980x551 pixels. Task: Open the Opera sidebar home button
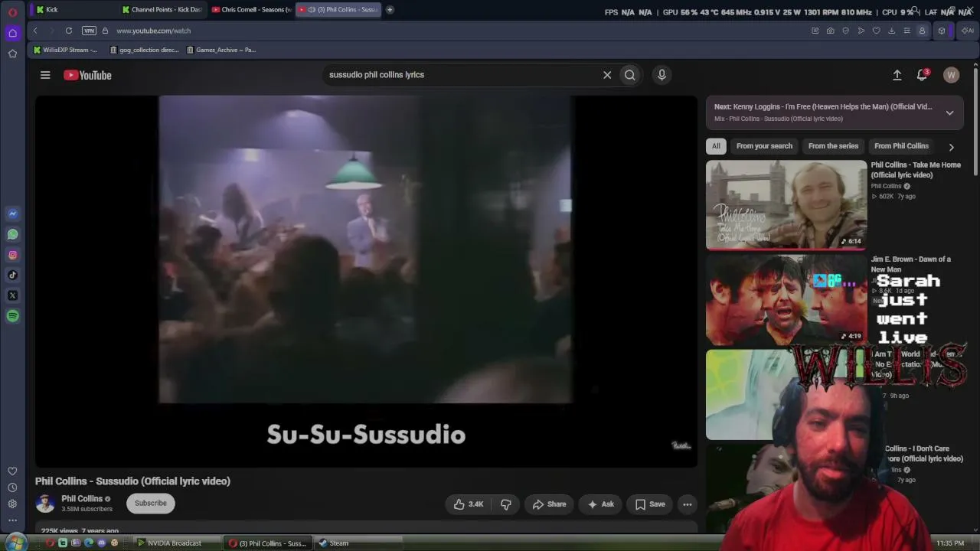point(12,33)
